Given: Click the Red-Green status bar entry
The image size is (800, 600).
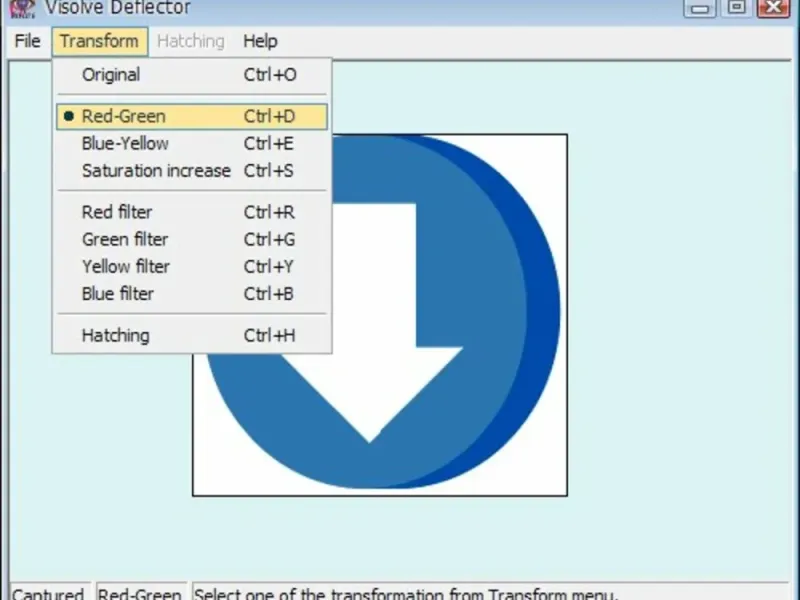Looking at the screenshot, I should (140, 592).
